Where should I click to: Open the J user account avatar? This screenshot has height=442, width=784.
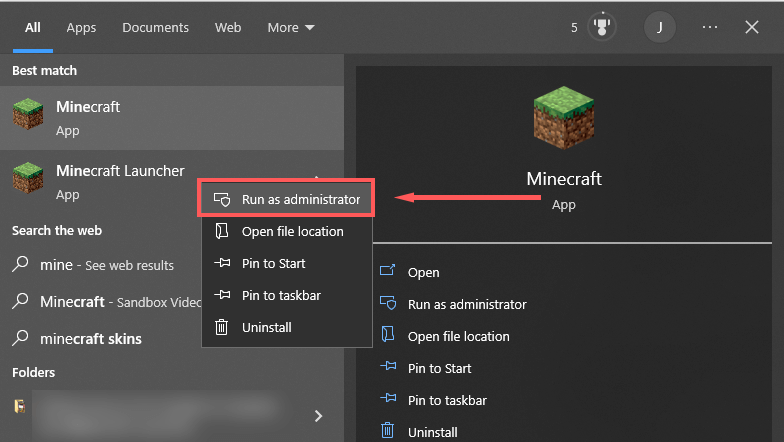(659, 28)
